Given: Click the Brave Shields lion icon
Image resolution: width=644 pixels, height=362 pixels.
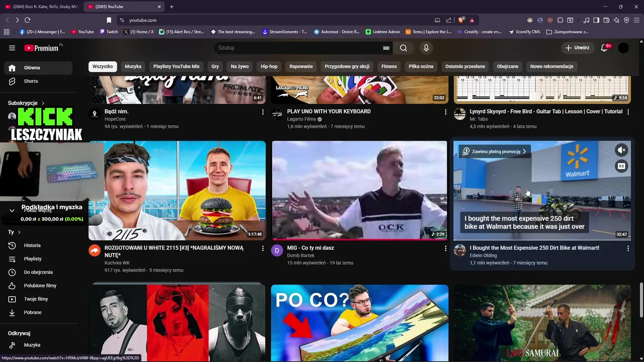Looking at the screenshot, I should (x=461, y=20).
